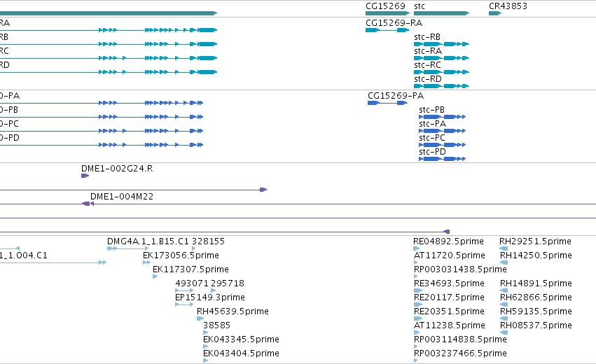Select the CG15269 gene label

[x=385, y=6]
